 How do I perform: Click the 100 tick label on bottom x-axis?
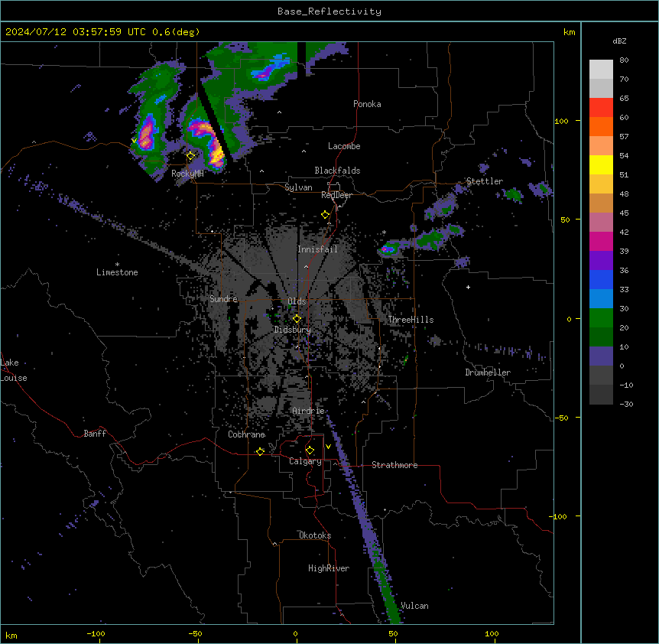coord(492,633)
